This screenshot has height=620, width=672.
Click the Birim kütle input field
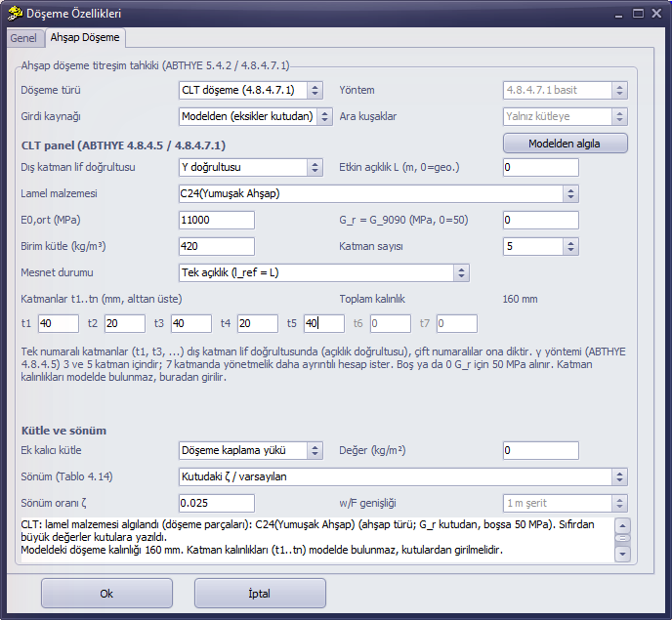pos(217,246)
